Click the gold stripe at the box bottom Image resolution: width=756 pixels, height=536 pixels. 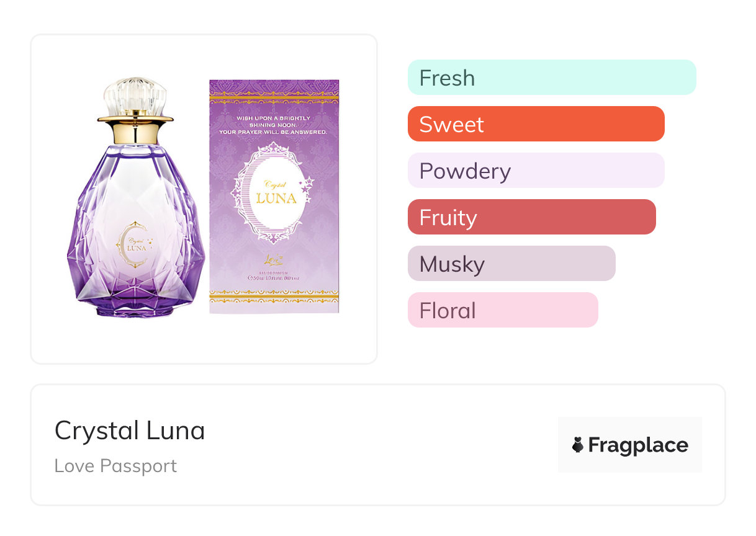[x=274, y=298]
